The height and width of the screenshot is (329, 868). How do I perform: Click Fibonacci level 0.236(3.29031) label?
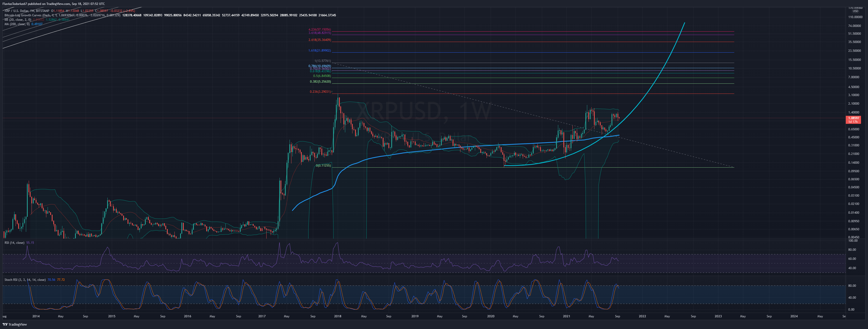[320, 92]
